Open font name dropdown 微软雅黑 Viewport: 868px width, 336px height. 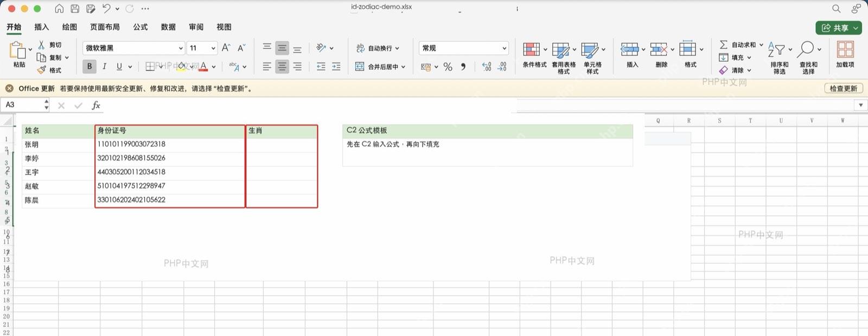[181, 48]
